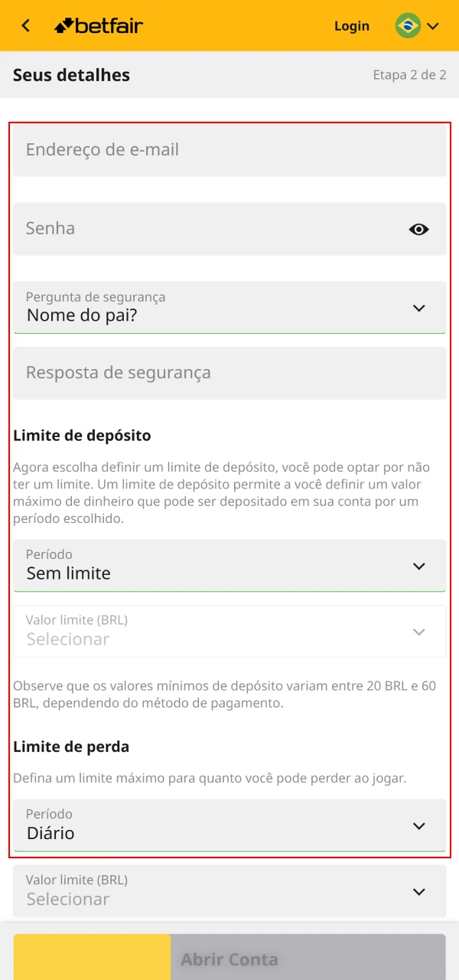This screenshot has width=459, height=980.
Task: Open the Pergunta de segurança chevron icon
Action: (419, 308)
